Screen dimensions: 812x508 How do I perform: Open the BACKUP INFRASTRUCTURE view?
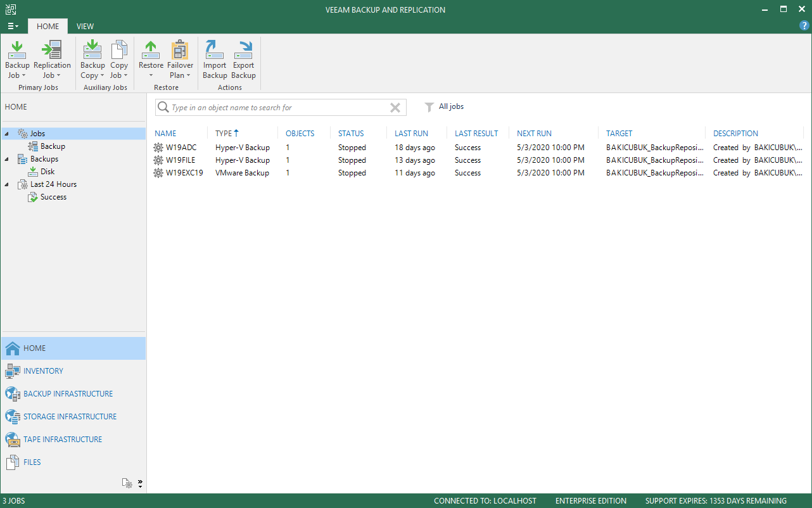click(73, 394)
